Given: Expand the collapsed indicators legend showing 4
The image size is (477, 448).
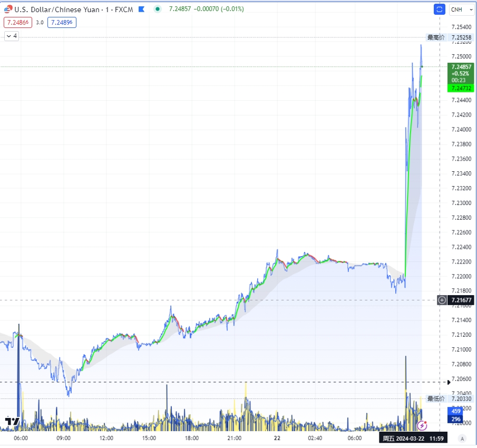Looking at the screenshot, I should point(12,36).
